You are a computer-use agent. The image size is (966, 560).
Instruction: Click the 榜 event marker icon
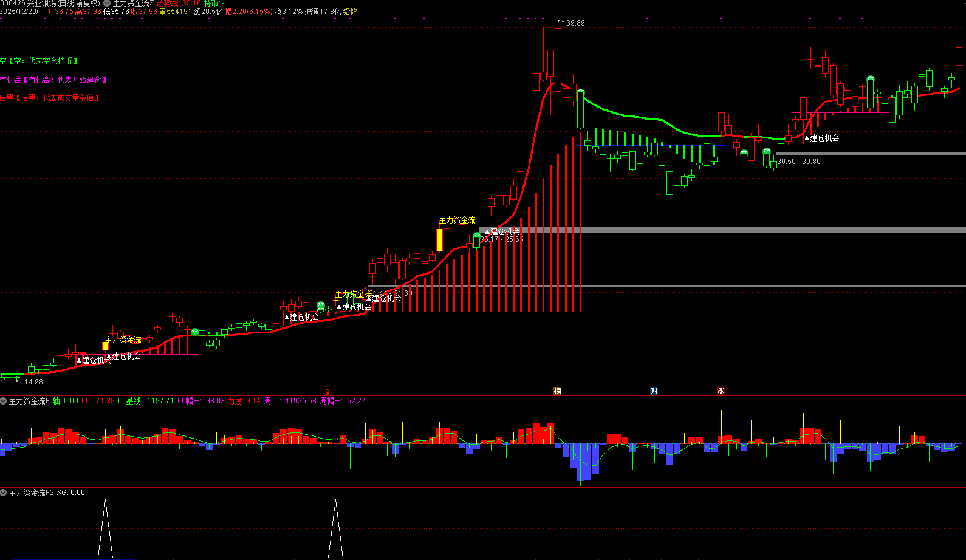557,391
